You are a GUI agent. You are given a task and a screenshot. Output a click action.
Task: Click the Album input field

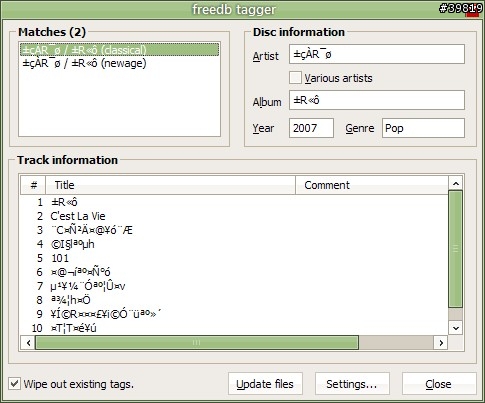coord(377,100)
